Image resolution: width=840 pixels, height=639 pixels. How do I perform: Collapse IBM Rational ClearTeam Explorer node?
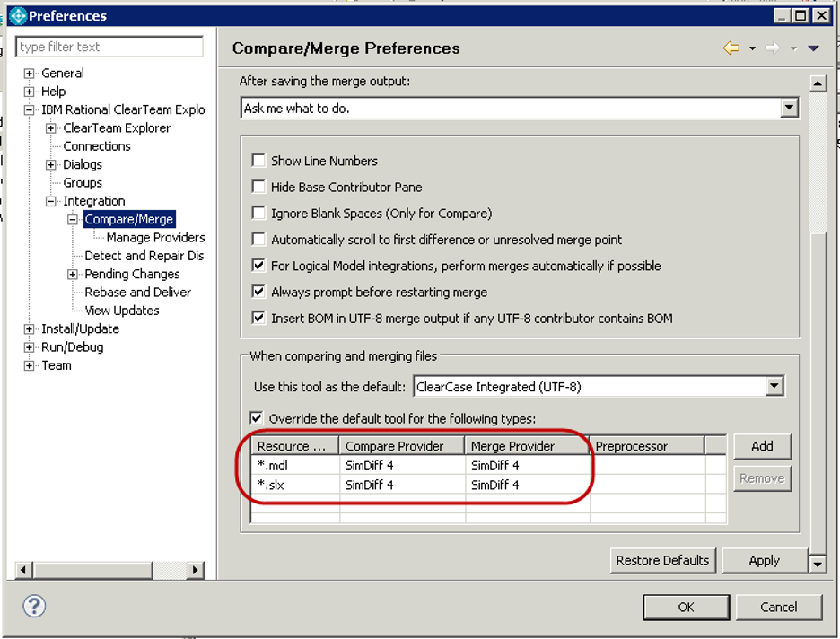(29, 109)
